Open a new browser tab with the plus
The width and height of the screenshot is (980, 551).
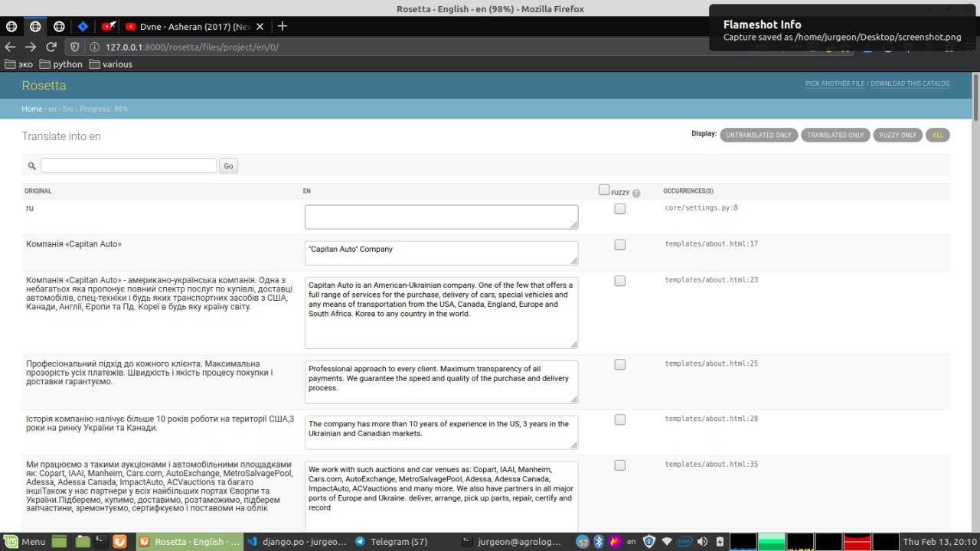pyautogui.click(x=282, y=26)
